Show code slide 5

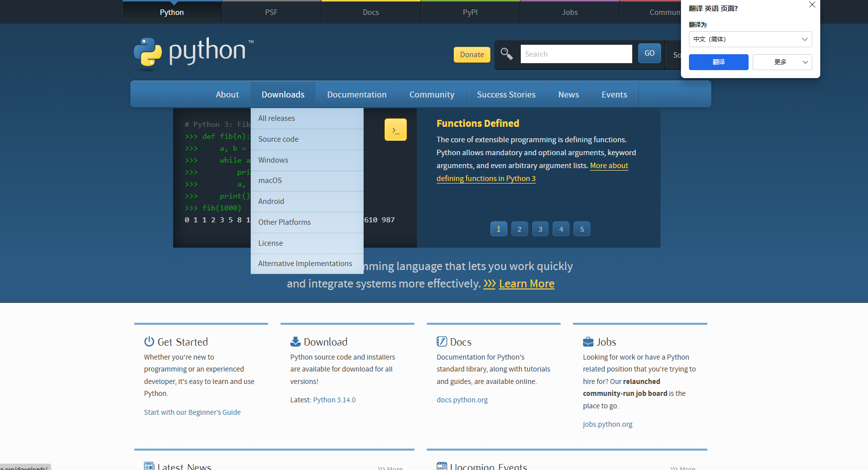(582, 229)
